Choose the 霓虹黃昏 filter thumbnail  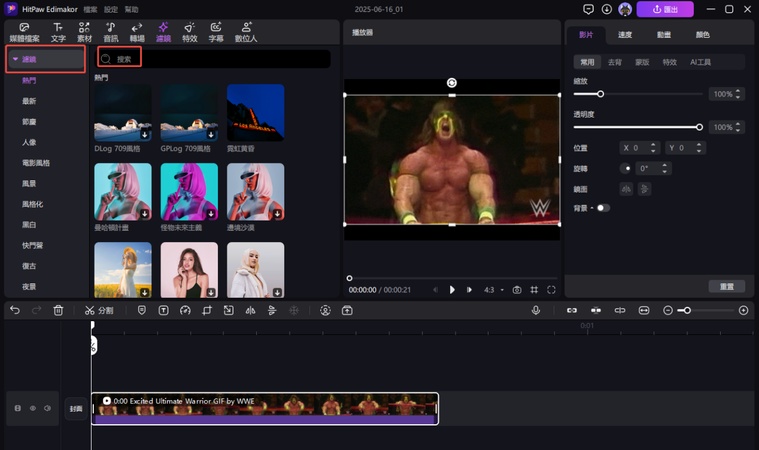[x=256, y=113]
